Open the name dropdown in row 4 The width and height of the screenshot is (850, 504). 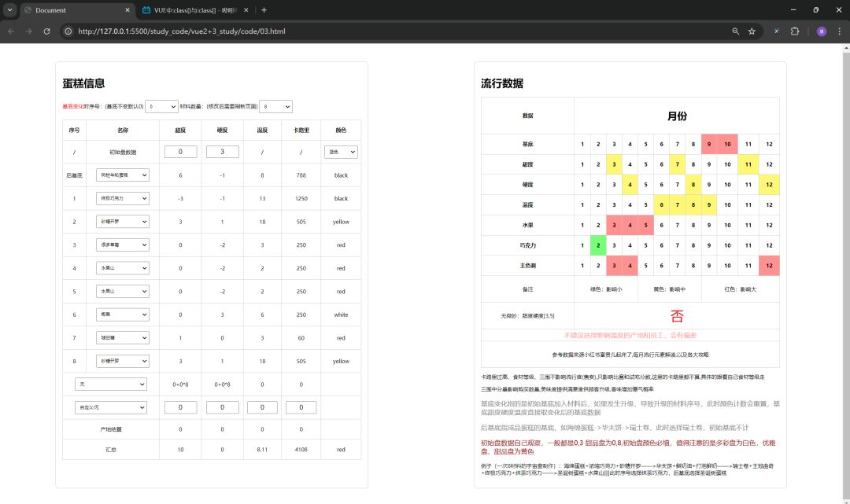pyautogui.click(x=123, y=268)
